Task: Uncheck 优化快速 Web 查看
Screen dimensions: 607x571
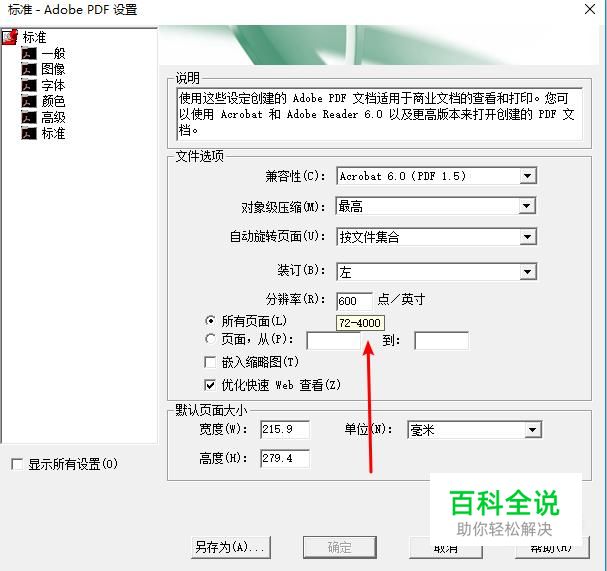Action: pyautogui.click(x=210, y=385)
